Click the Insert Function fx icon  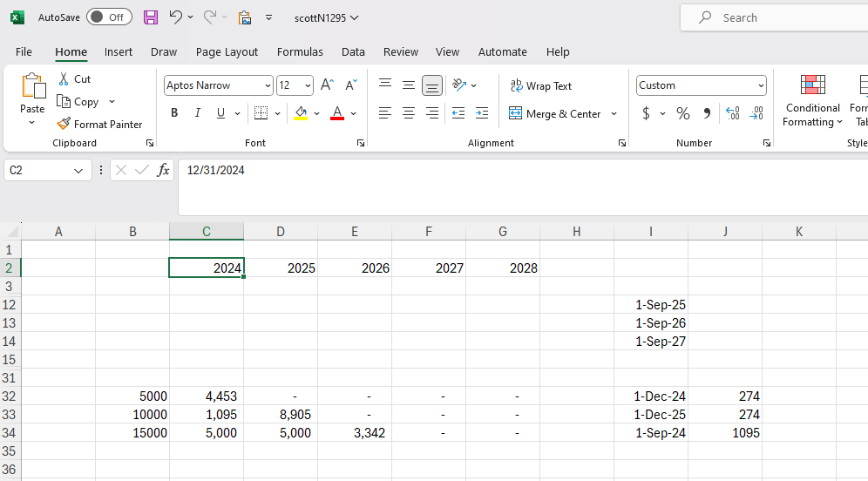163,170
